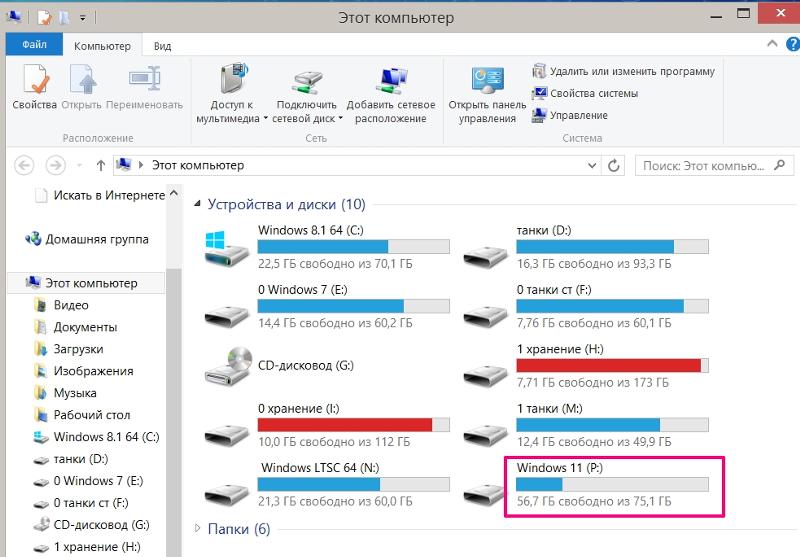Go up one level with the Up arrow

[x=101, y=165]
